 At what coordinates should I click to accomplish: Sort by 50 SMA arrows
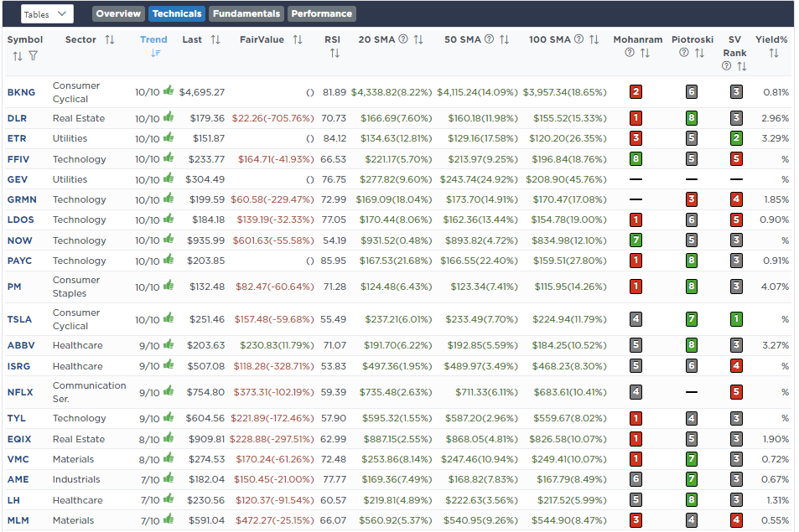[x=505, y=39]
